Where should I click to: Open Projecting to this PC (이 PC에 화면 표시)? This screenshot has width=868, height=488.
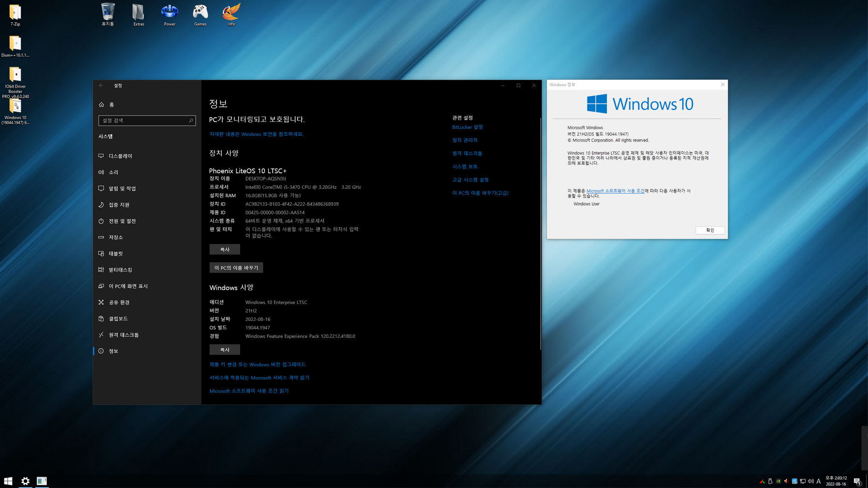click(x=147, y=286)
